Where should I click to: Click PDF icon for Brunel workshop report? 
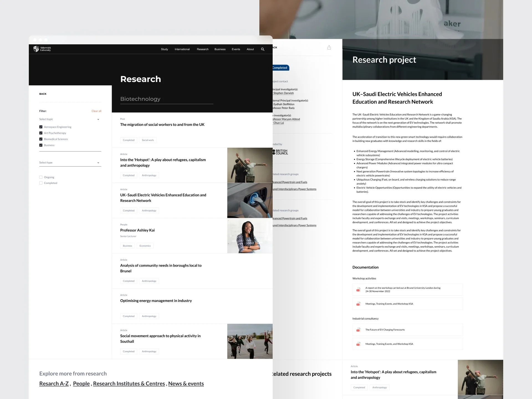coord(358,290)
